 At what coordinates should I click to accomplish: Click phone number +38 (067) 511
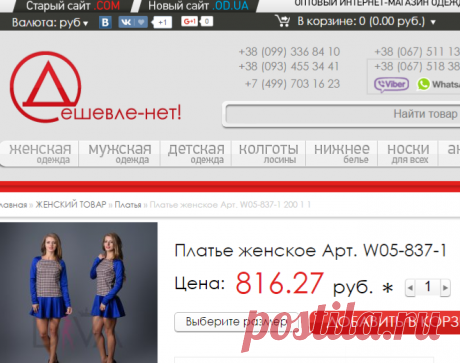click(x=417, y=52)
